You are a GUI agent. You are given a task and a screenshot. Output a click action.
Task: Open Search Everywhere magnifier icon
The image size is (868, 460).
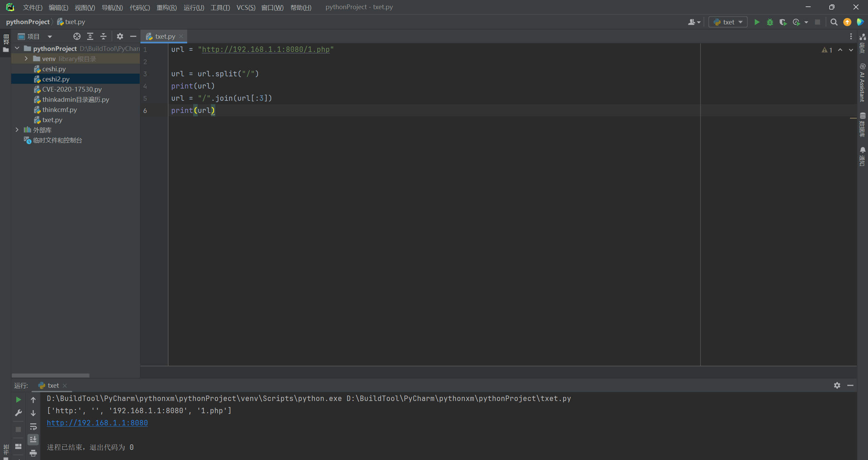pos(834,22)
